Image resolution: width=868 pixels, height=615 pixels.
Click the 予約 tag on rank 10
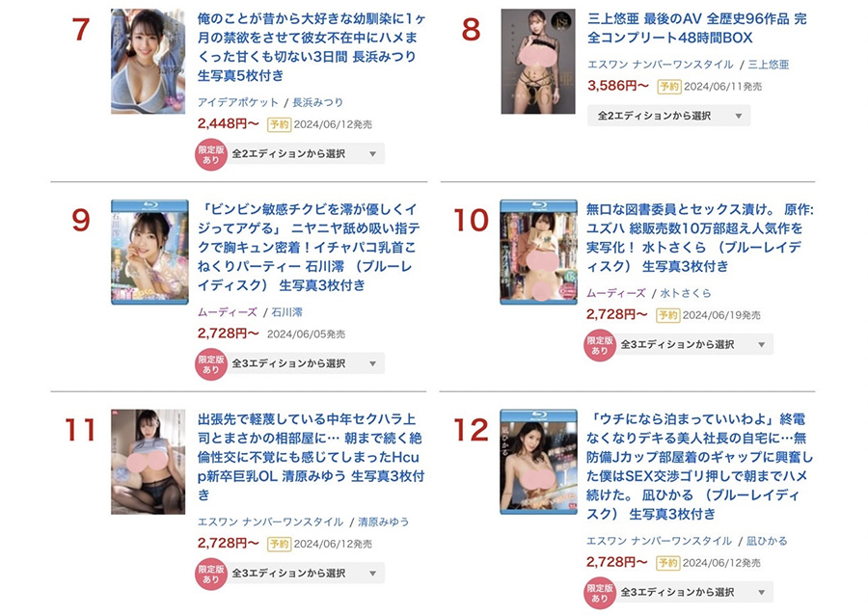pyautogui.click(x=667, y=315)
